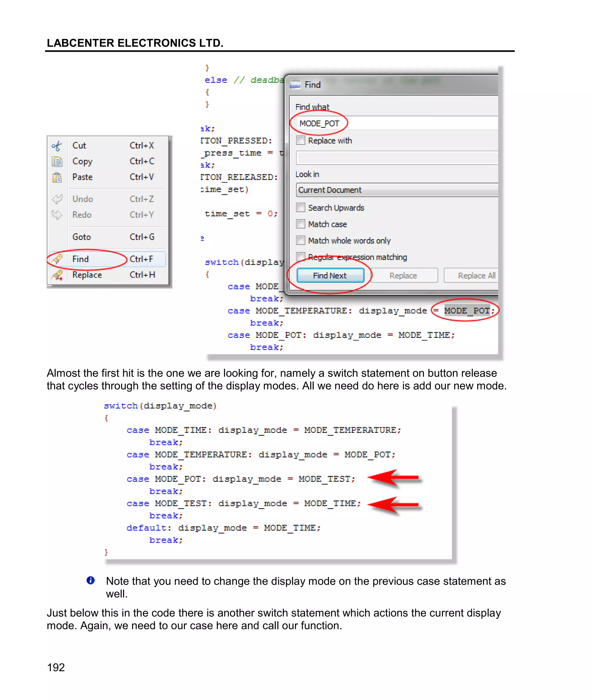591x700 pixels.
Task: Click the 'time_set = 0;' code line
Action: click(241, 214)
